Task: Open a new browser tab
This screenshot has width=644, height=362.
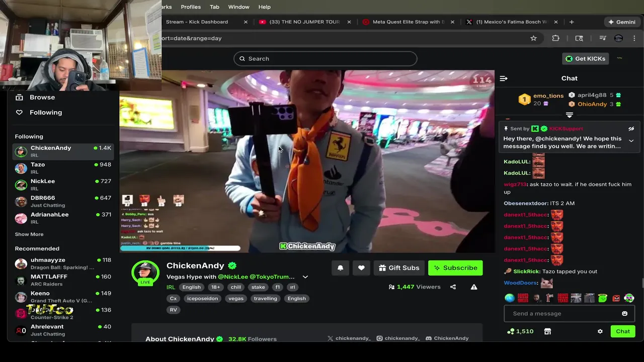Action: pos(572,22)
